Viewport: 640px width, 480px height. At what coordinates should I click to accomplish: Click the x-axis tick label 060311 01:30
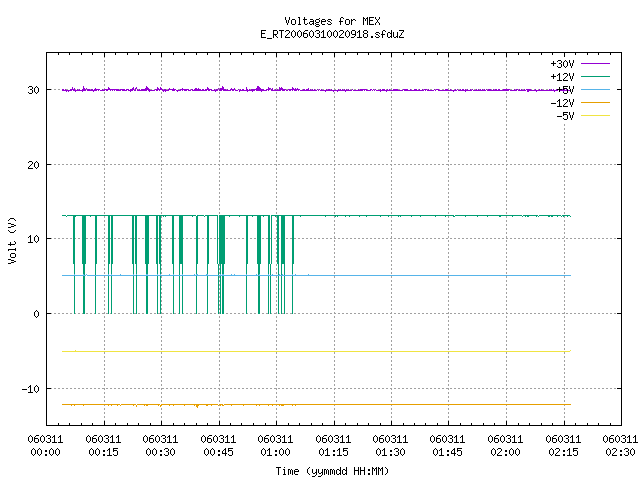tap(391, 446)
